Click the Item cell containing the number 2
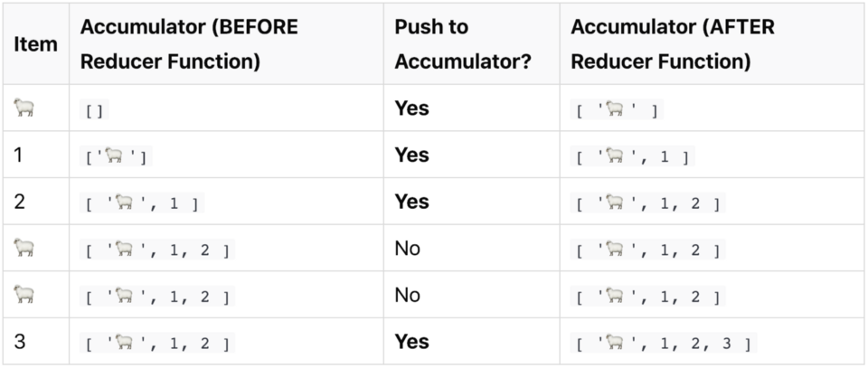The height and width of the screenshot is (368, 868). [20, 202]
